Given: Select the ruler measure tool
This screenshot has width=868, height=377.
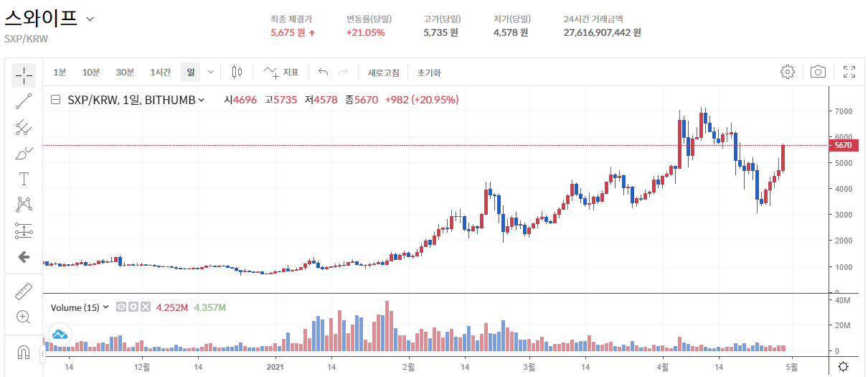Looking at the screenshot, I should (x=24, y=290).
